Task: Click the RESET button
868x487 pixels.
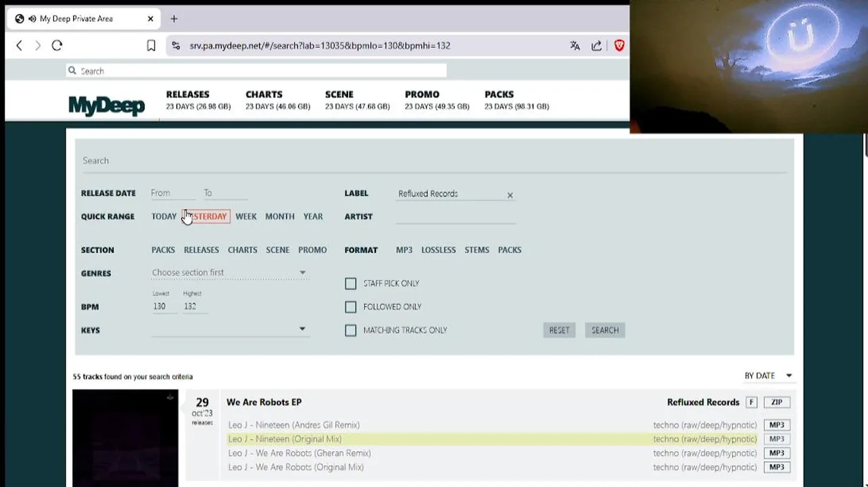Action: pos(559,330)
